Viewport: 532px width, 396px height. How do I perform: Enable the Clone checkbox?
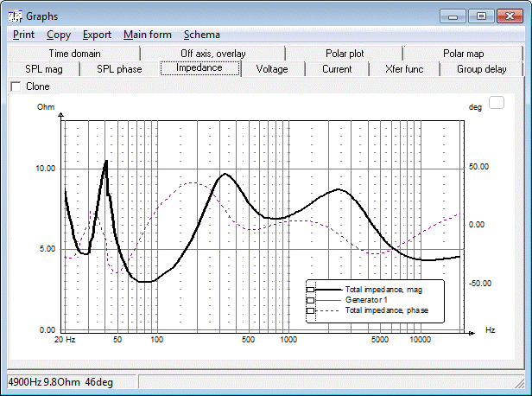tap(16, 86)
